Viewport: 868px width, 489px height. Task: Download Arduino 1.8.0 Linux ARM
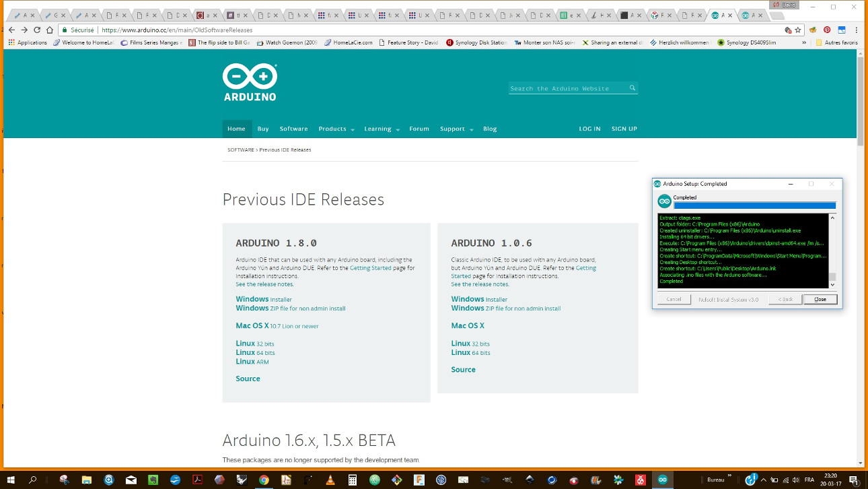[x=252, y=362]
